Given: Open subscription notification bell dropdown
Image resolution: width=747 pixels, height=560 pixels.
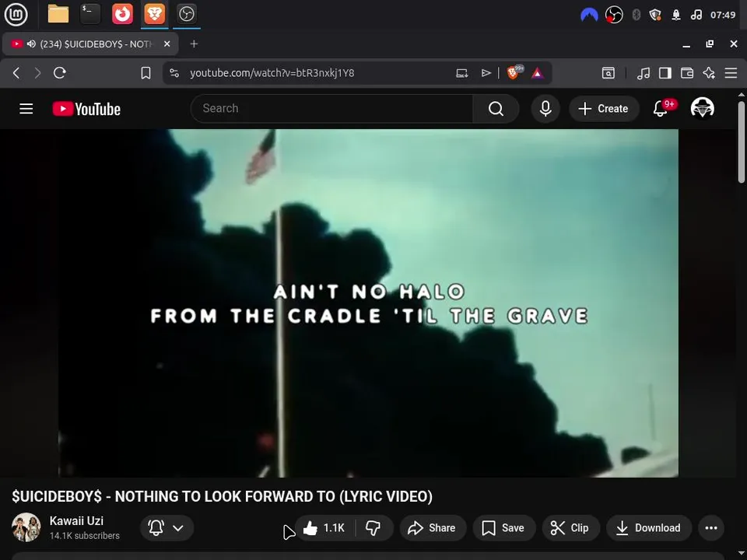Looking at the screenshot, I should (x=167, y=527).
